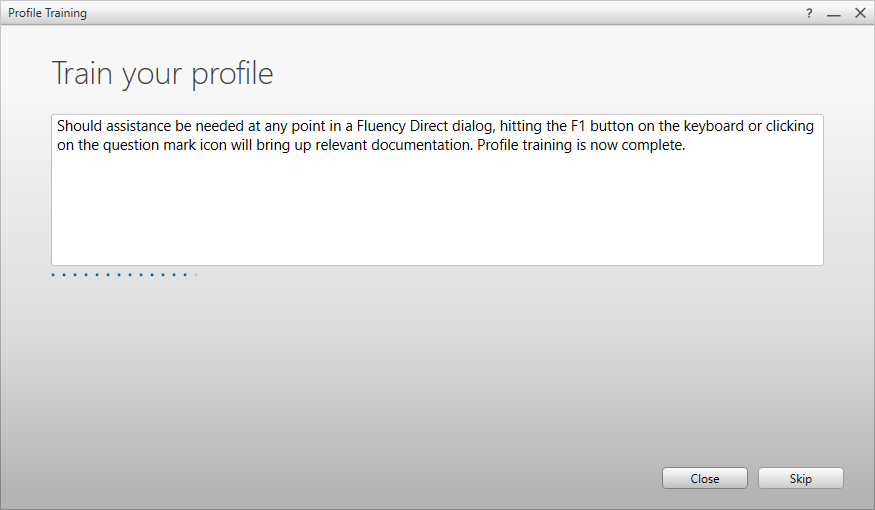Click inside the training text box
This screenshot has width=875, height=510.
pos(437,200)
